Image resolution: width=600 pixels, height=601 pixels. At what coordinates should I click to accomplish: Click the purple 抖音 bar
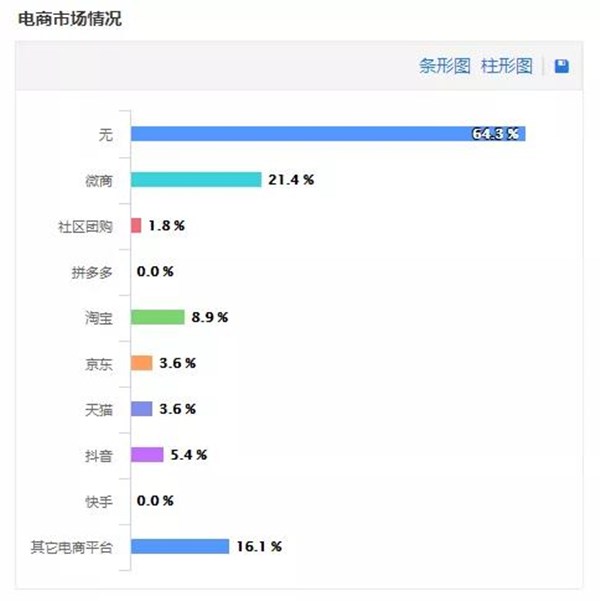[x=147, y=455]
